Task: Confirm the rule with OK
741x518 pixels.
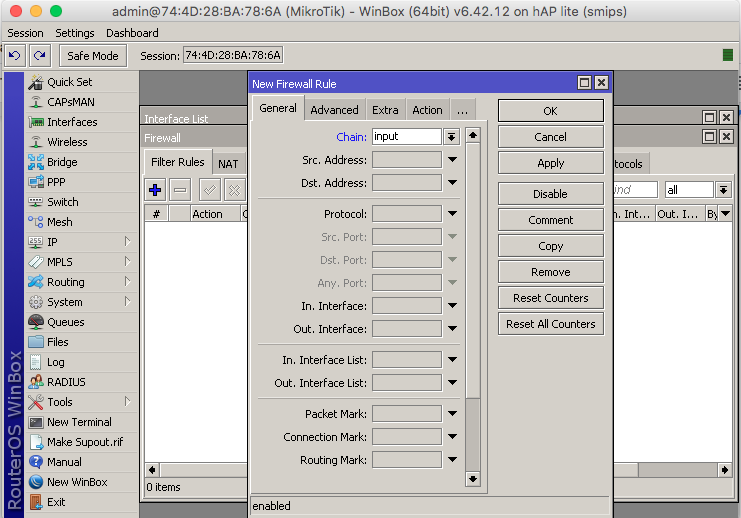Action: coord(551,111)
